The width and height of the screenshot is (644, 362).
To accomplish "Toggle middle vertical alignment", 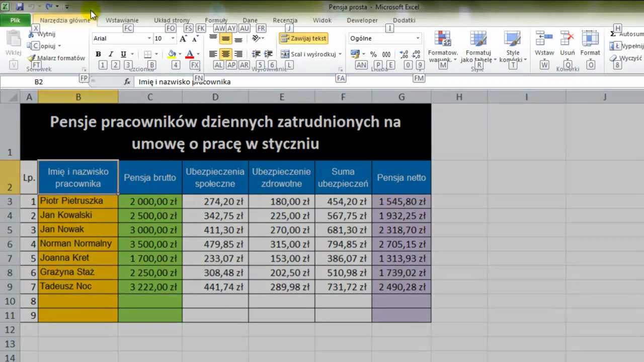I will tap(226, 38).
